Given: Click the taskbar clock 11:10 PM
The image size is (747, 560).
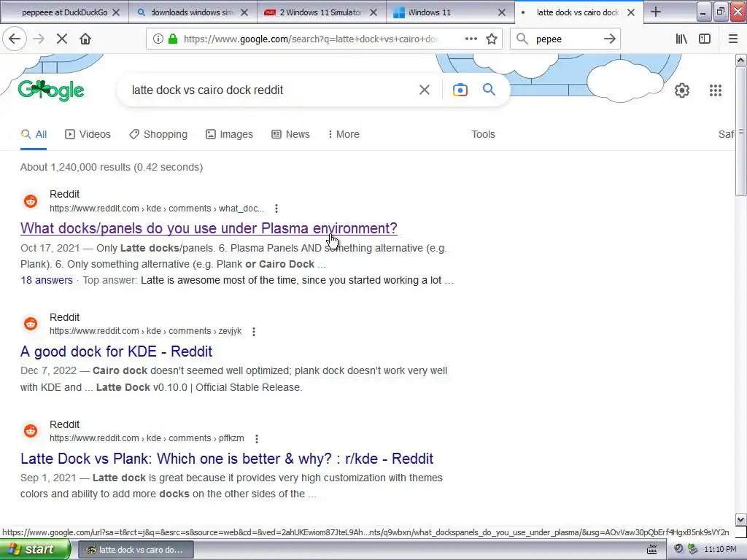Looking at the screenshot, I should [720, 550].
